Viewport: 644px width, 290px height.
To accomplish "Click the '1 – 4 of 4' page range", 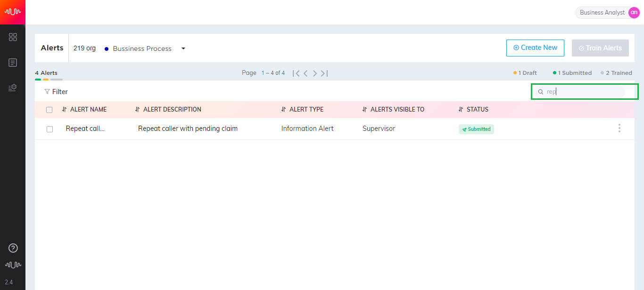I will coord(273,73).
